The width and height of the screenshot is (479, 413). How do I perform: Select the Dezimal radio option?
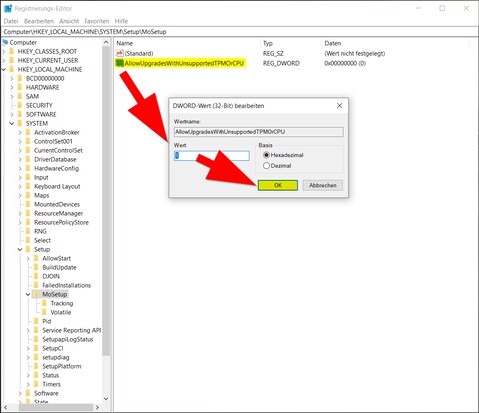pyautogui.click(x=266, y=166)
